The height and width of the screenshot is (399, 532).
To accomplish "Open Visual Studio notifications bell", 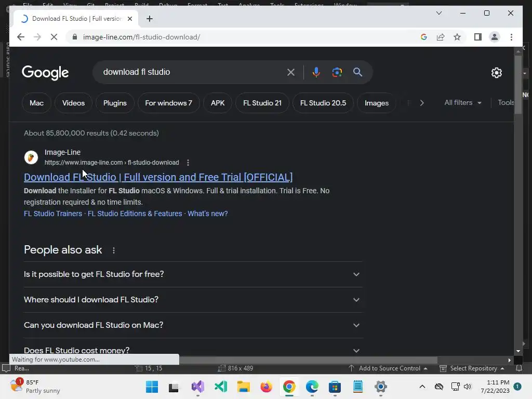I will tap(519, 368).
